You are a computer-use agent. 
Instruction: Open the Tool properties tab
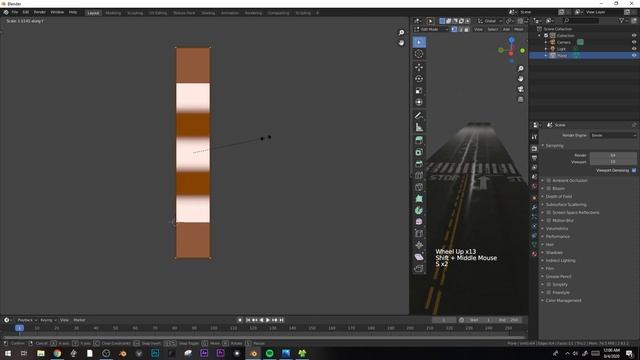tap(534, 137)
